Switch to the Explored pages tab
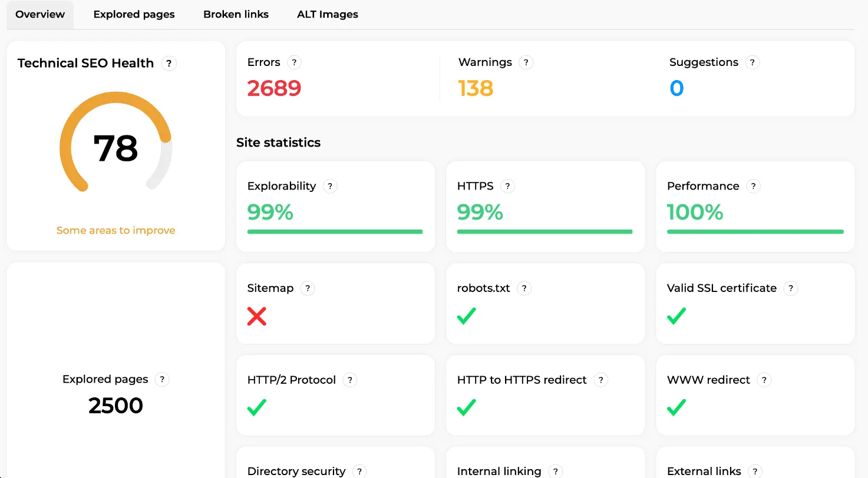 coord(134,15)
